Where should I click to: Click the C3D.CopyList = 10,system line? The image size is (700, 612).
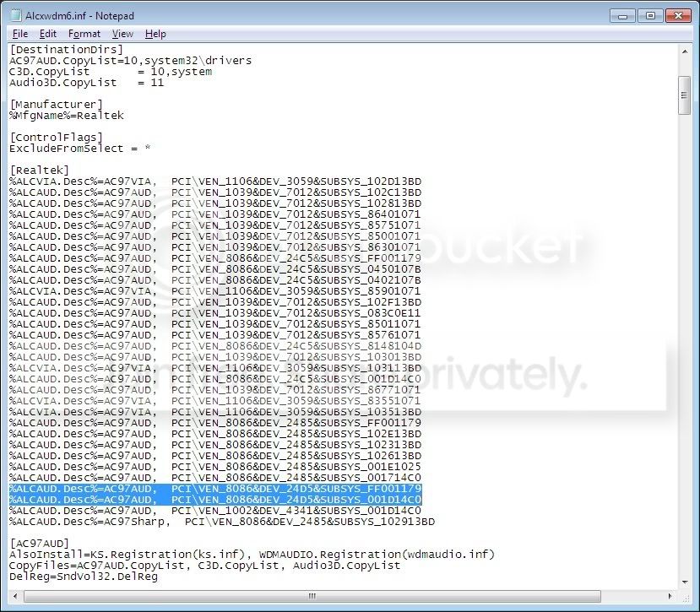[x=111, y=72]
